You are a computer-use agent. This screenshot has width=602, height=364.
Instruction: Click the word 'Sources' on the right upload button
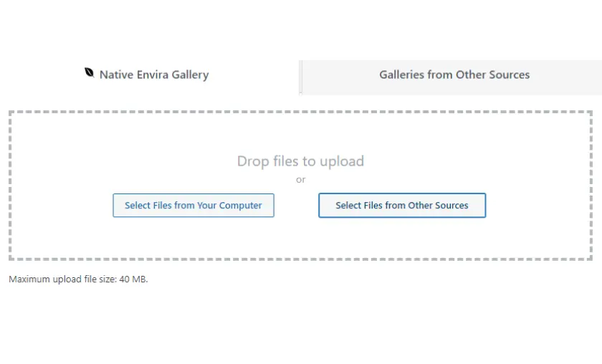[x=451, y=206]
